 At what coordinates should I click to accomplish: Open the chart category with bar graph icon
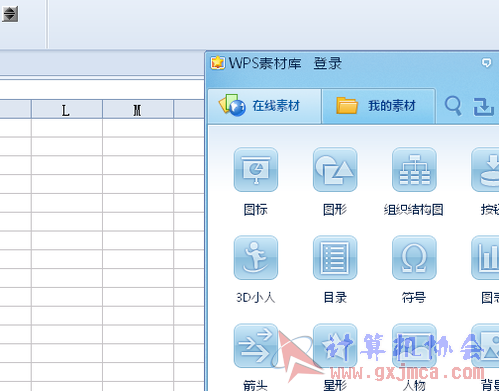click(x=486, y=258)
